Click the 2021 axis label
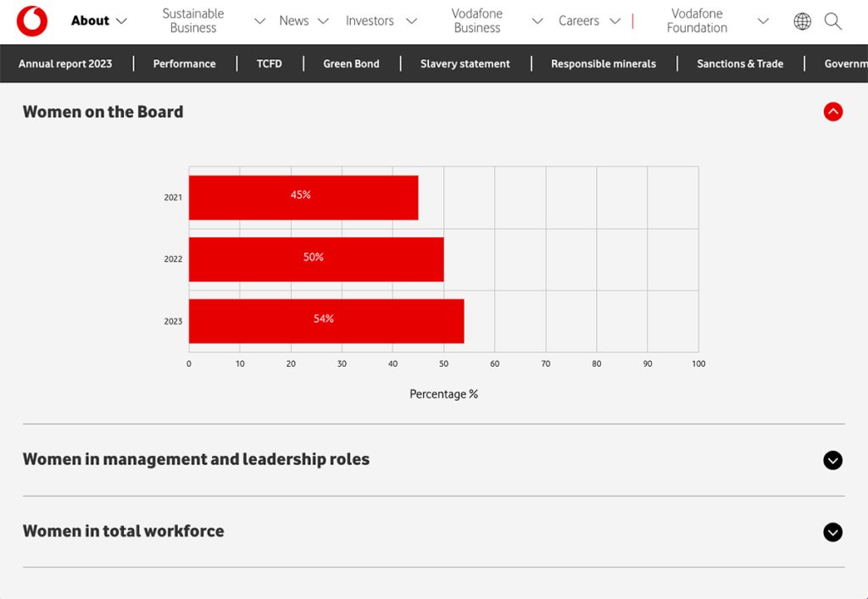This screenshot has width=868, height=599. pos(173,197)
